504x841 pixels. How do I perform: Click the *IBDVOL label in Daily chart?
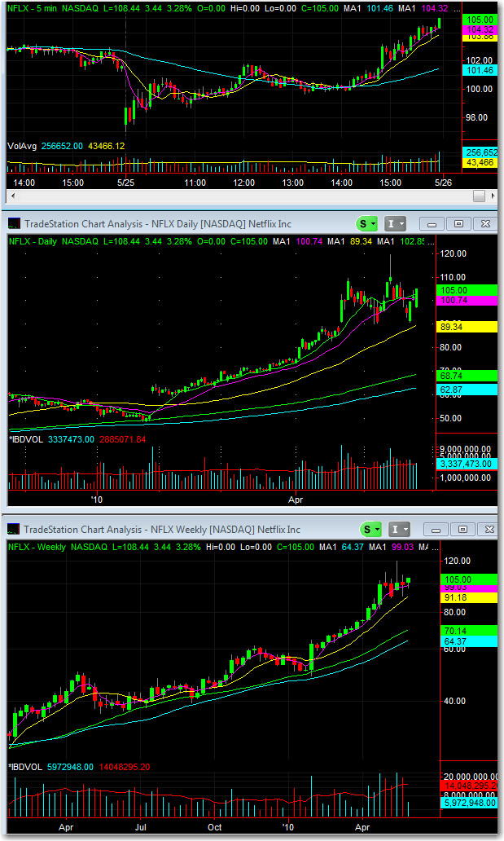coord(26,439)
